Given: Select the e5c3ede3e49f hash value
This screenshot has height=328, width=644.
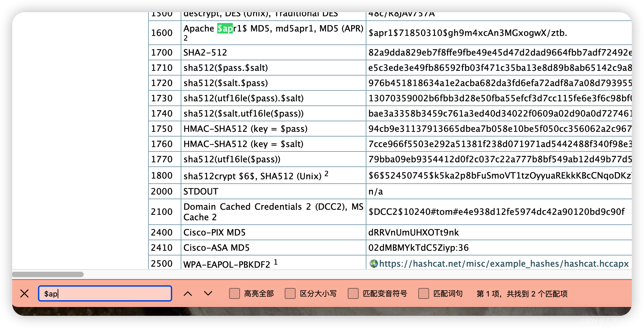Looking at the screenshot, I should click(x=500, y=68).
